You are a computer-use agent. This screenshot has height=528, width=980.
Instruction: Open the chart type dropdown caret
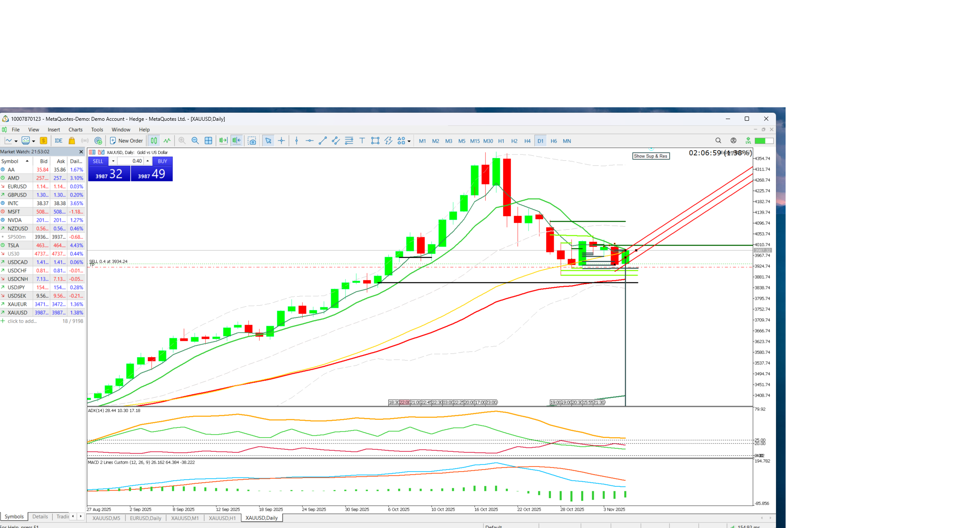coord(16,141)
